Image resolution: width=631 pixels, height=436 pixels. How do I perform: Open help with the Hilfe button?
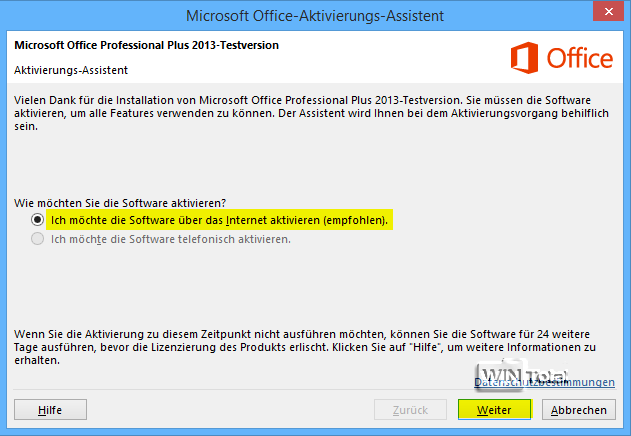point(50,410)
